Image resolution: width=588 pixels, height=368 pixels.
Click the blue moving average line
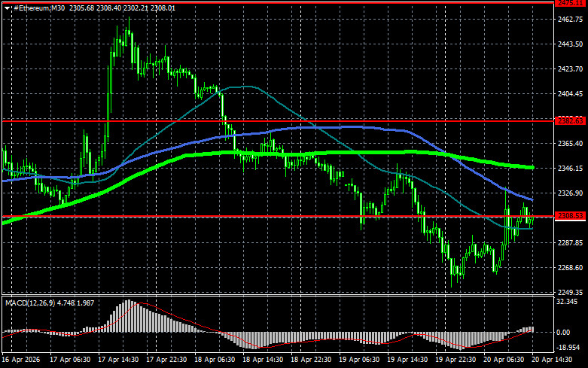pos(337,127)
